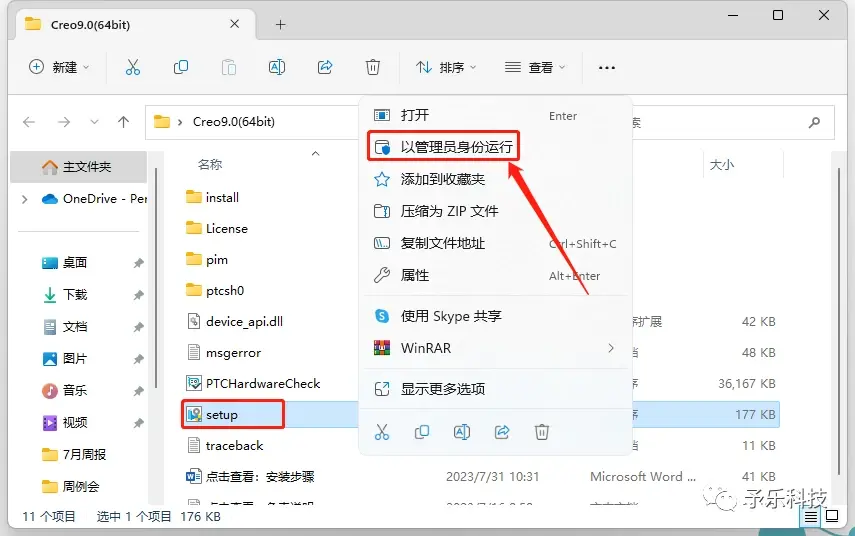This screenshot has width=855, height=536.
Task: Click the Share icon in top toolbar
Action: tap(325, 67)
